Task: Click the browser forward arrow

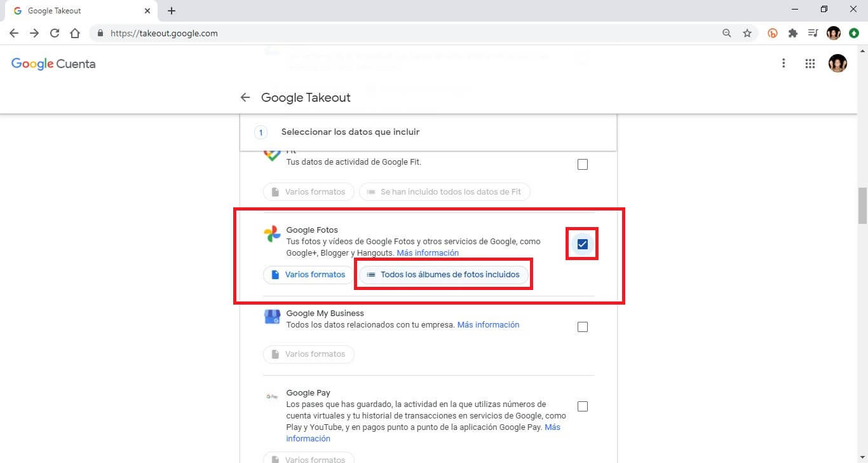Action: tap(34, 33)
